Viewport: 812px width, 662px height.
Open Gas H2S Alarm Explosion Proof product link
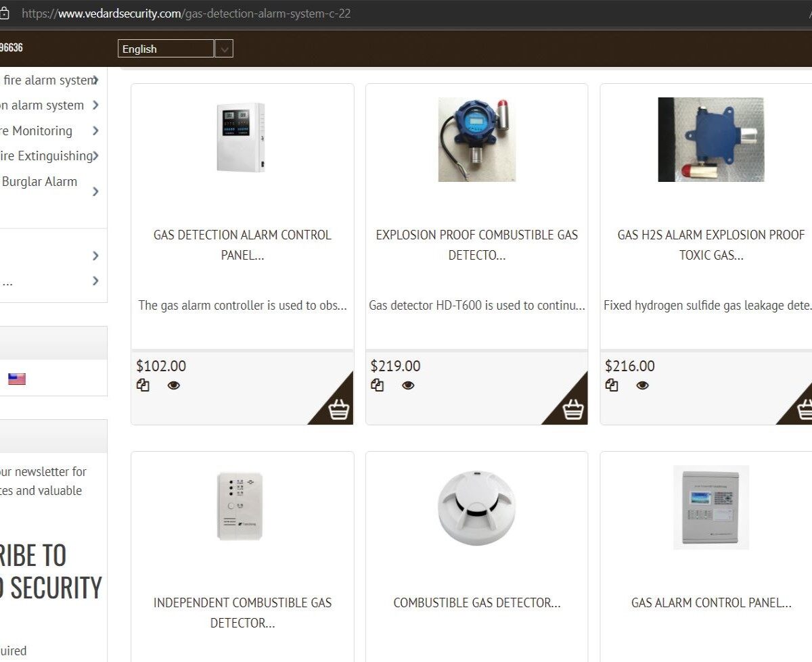[x=710, y=245]
